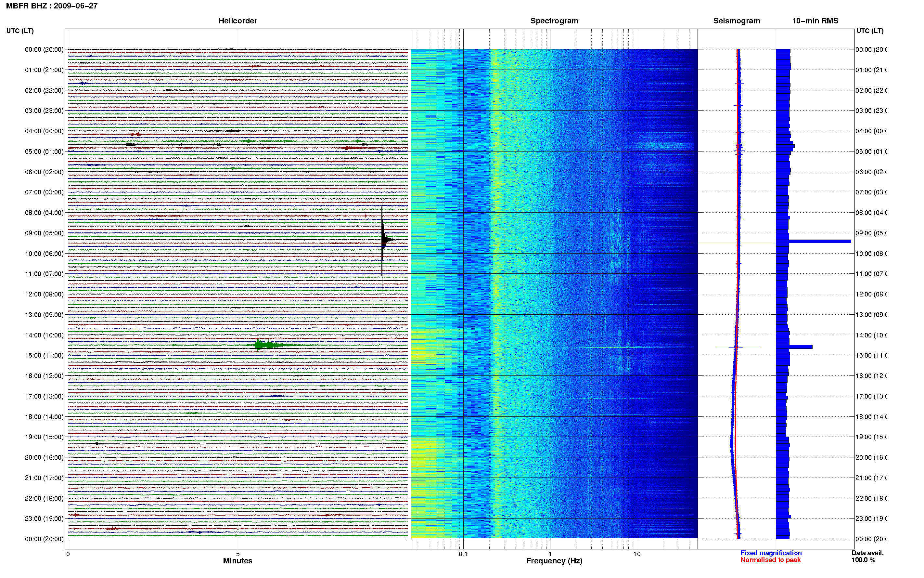The height and width of the screenshot is (578, 924).
Task: Click the left '12:00 (08:00)' time label
Action: [x=44, y=294]
